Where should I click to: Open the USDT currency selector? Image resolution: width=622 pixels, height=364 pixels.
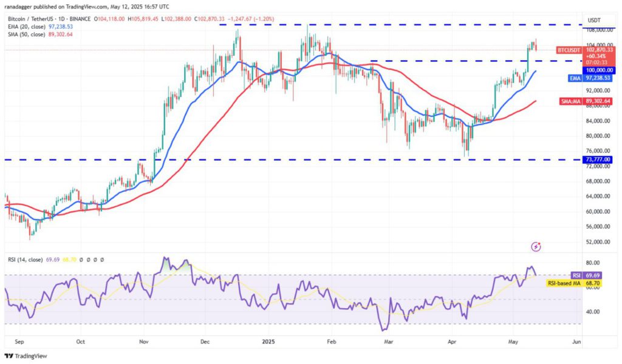click(594, 20)
